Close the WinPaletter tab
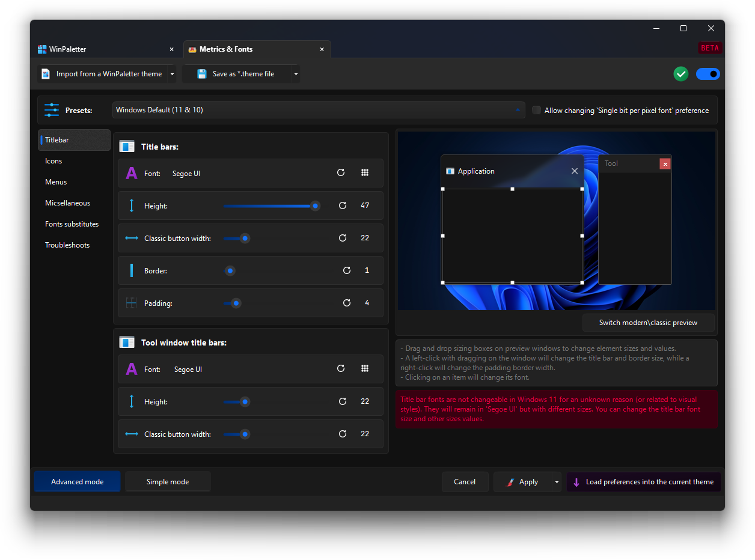This screenshot has width=755, height=560. [x=171, y=49]
